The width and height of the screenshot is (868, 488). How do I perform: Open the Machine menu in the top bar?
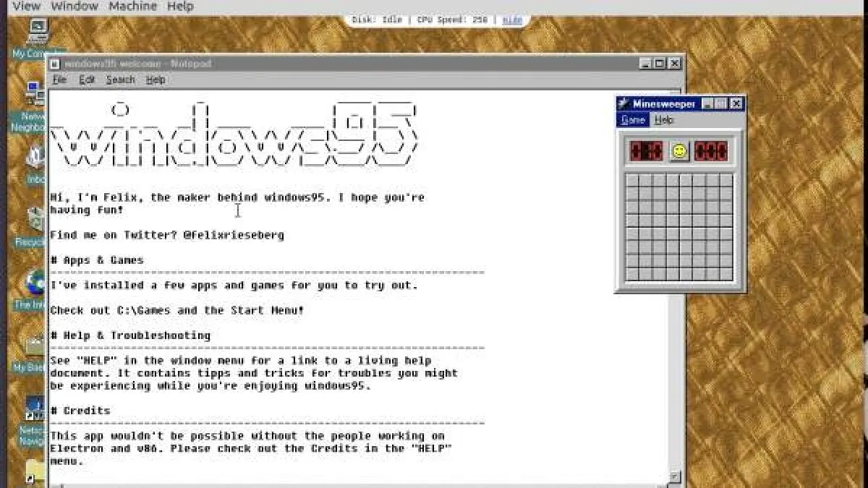(131, 7)
